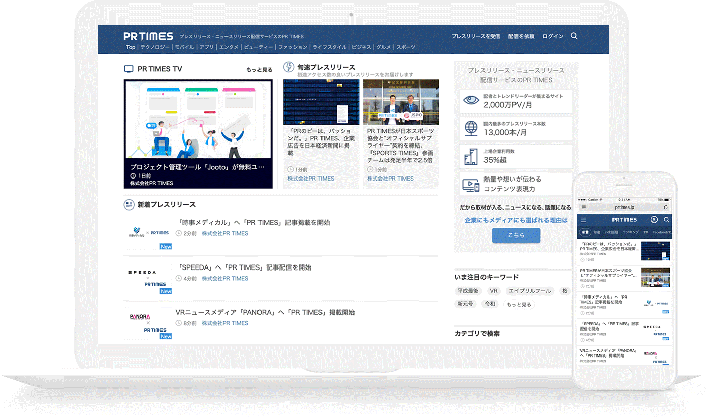Click the PR TIMES logo in the laptop header
The image size is (710, 417).
tap(148, 36)
